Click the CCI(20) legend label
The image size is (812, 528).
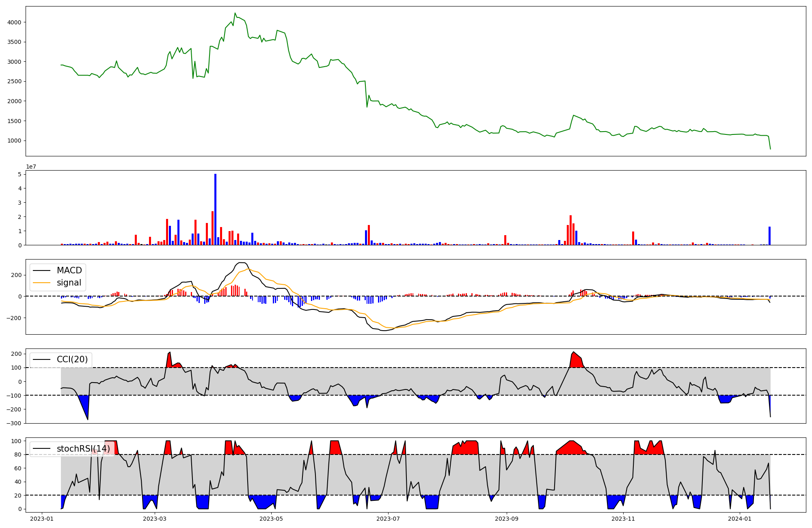[72, 359]
